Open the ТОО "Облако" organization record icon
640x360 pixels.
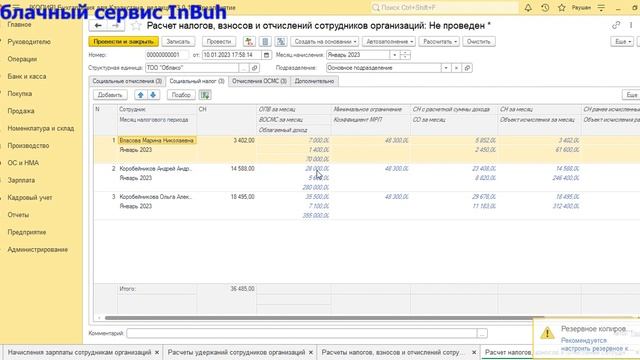coord(255,68)
